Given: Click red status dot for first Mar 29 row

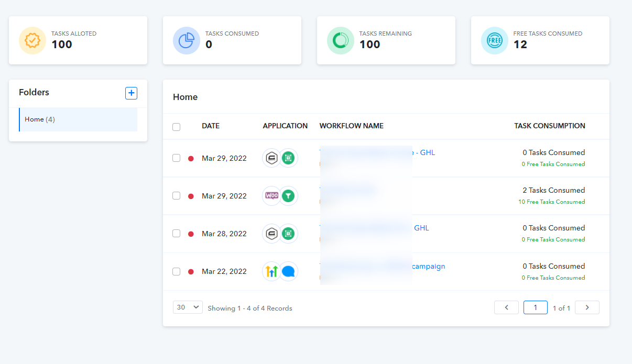Looking at the screenshot, I should tap(191, 159).
